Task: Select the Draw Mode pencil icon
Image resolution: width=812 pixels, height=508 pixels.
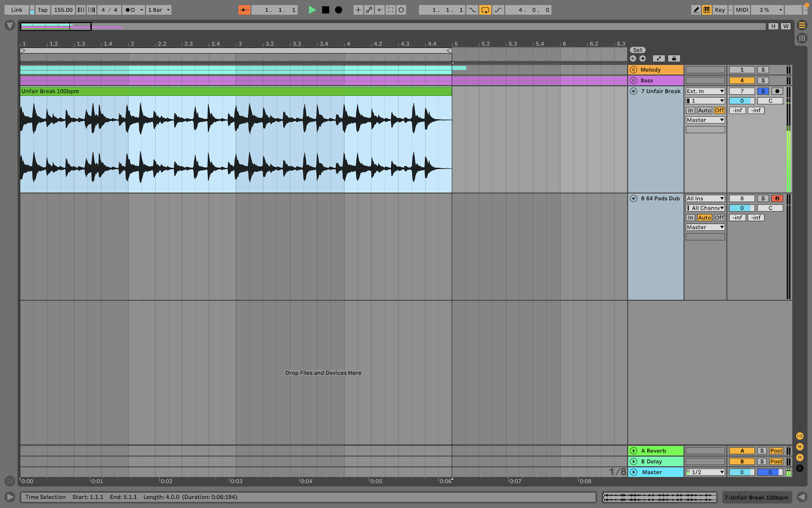Action: click(x=696, y=9)
